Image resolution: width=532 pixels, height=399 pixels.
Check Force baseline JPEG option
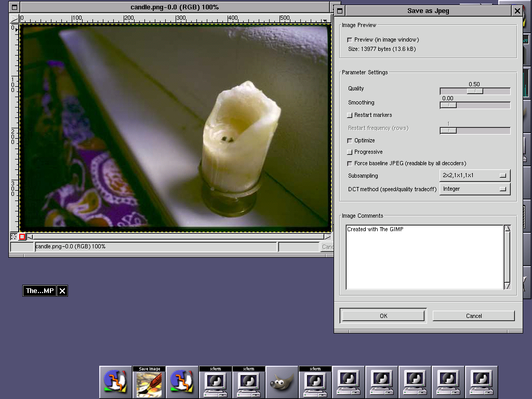350,164
